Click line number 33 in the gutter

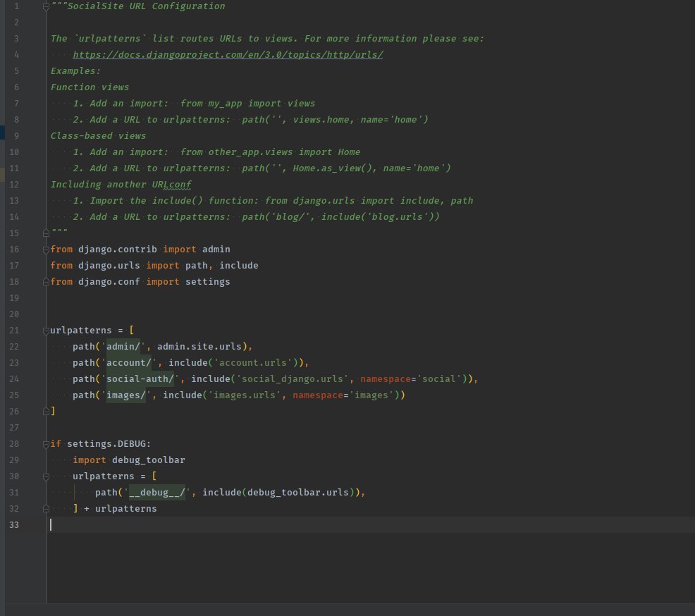coord(14,524)
